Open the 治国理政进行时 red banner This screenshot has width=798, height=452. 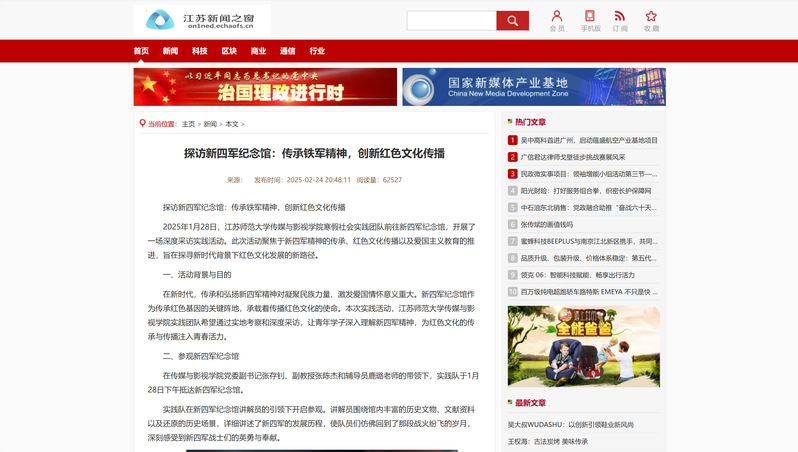pos(265,87)
